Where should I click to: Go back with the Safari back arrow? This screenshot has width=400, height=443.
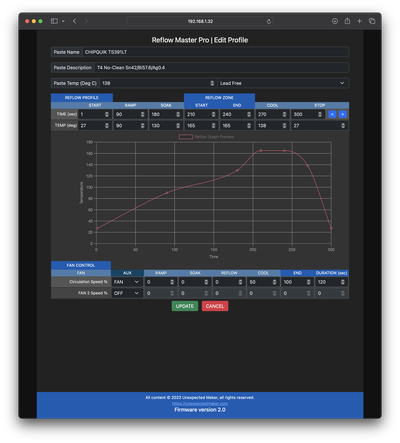tap(75, 21)
